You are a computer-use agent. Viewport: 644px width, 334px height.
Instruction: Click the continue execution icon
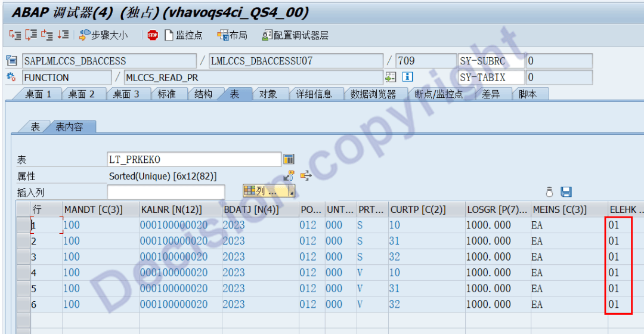click(x=63, y=35)
